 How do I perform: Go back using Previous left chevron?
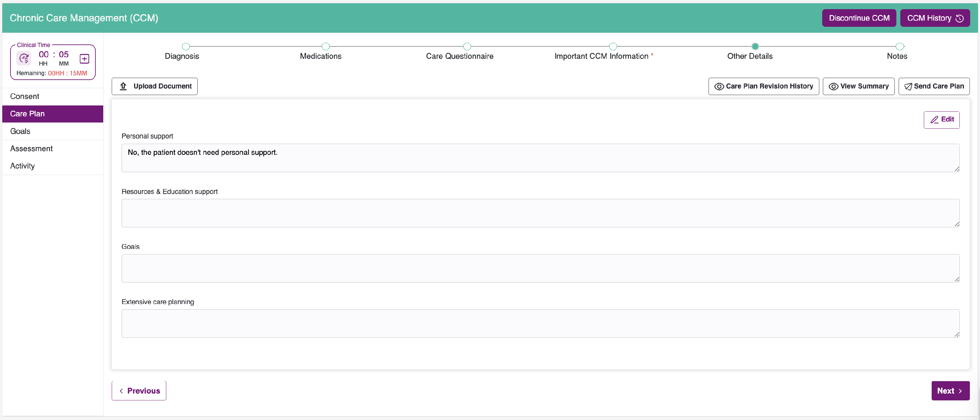[x=122, y=391]
